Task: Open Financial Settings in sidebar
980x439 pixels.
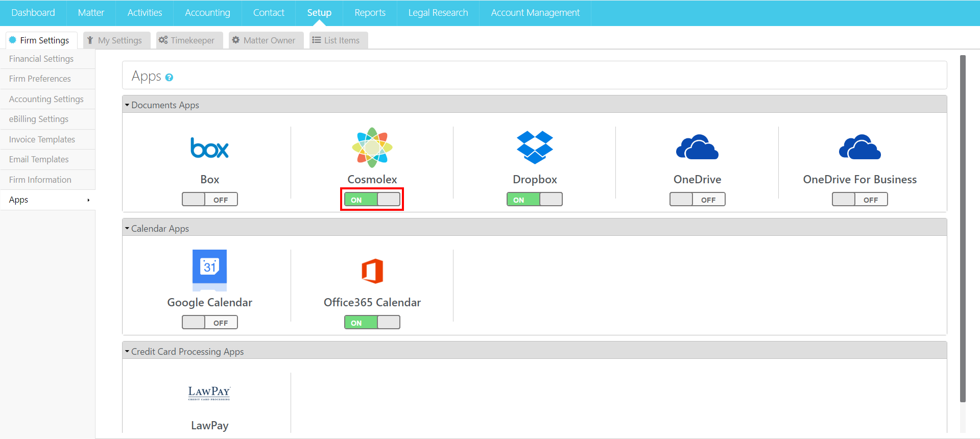Action: pyautogui.click(x=47, y=59)
